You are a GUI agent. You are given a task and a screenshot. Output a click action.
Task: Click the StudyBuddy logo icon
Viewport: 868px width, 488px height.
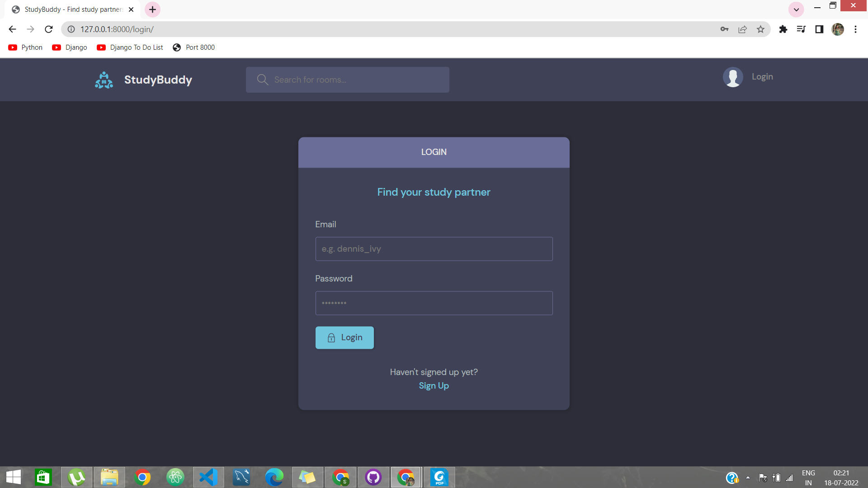(x=104, y=80)
